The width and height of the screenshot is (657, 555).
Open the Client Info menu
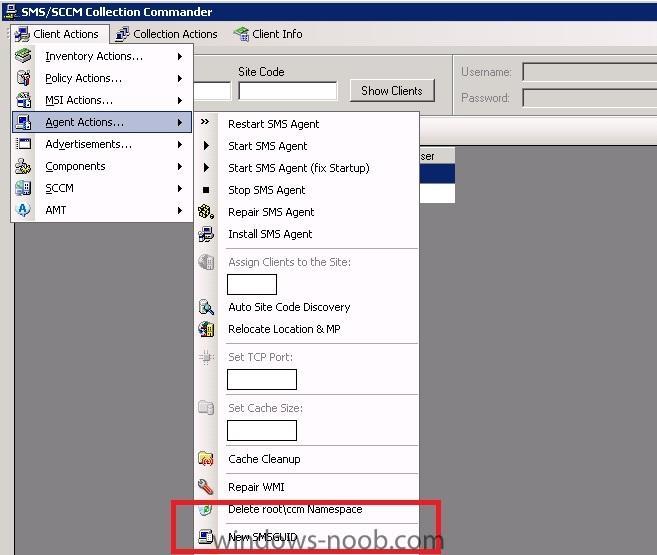[x=268, y=34]
